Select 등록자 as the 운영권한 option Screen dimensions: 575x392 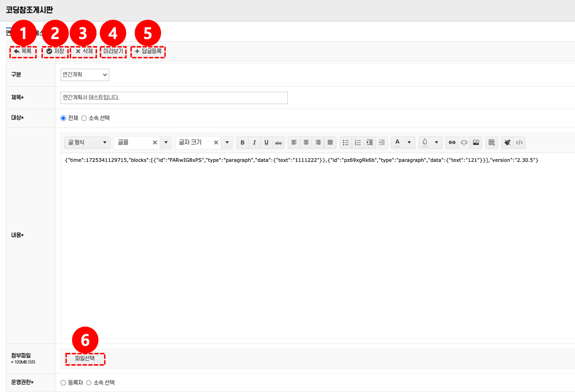pos(64,383)
